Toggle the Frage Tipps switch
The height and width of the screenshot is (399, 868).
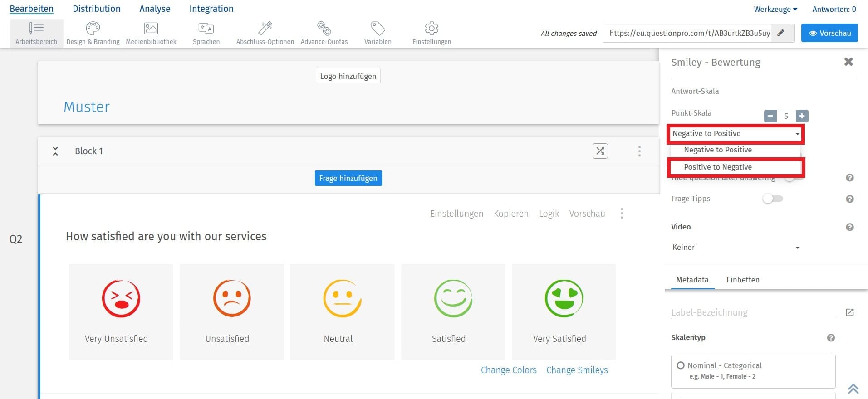pyautogui.click(x=773, y=199)
